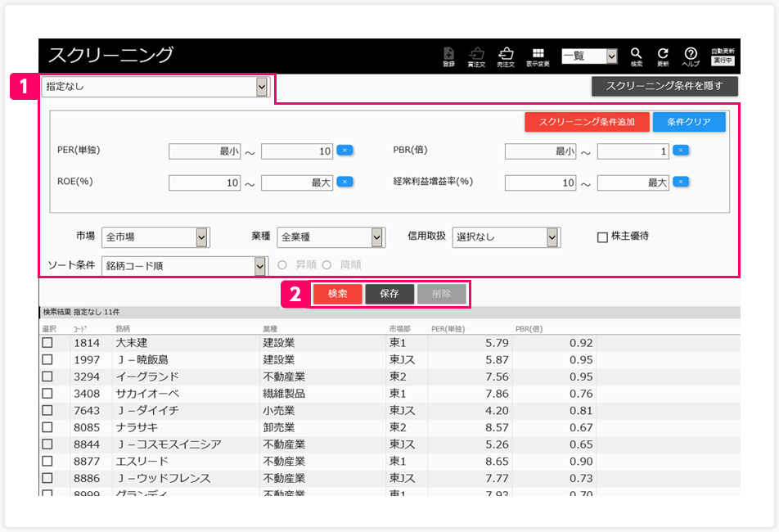Image resolution: width=779 pixels, height=532 pixels.
Task: Check the box for 1997 J-暁飯島
Action: (47, 359)
